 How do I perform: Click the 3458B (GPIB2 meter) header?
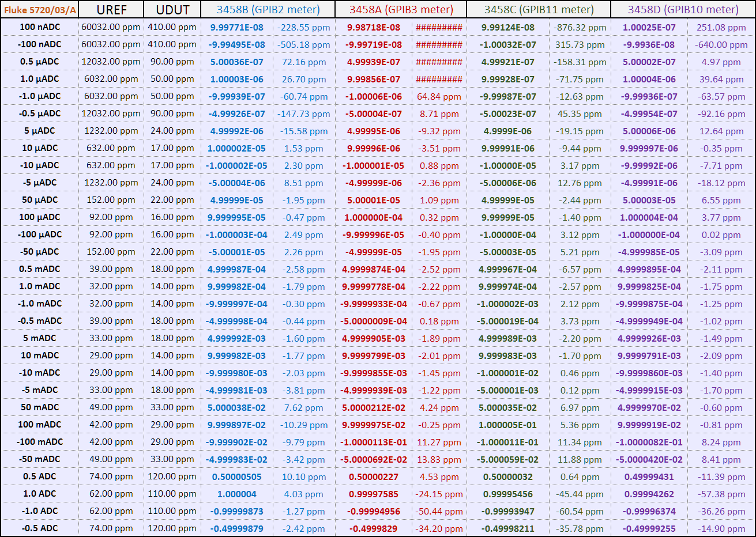tap(268, 10)
